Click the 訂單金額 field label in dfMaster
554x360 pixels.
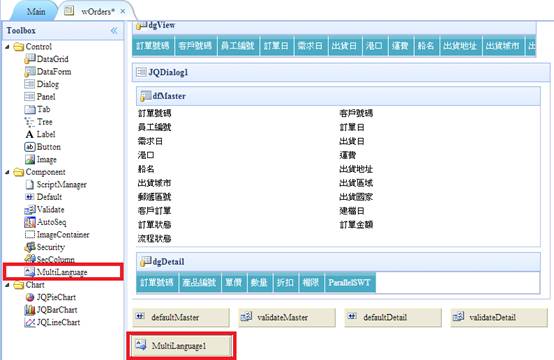[x=356, y=224]
